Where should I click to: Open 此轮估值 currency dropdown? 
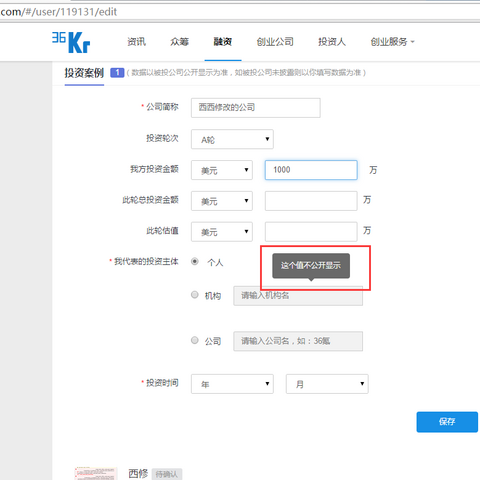point(222,232)
